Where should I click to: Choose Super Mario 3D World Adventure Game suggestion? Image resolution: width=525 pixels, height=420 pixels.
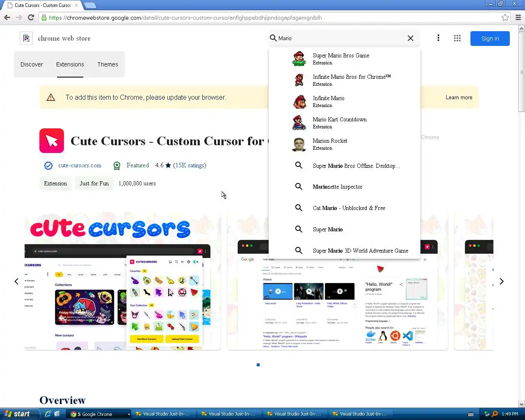(x=345, y=251)
